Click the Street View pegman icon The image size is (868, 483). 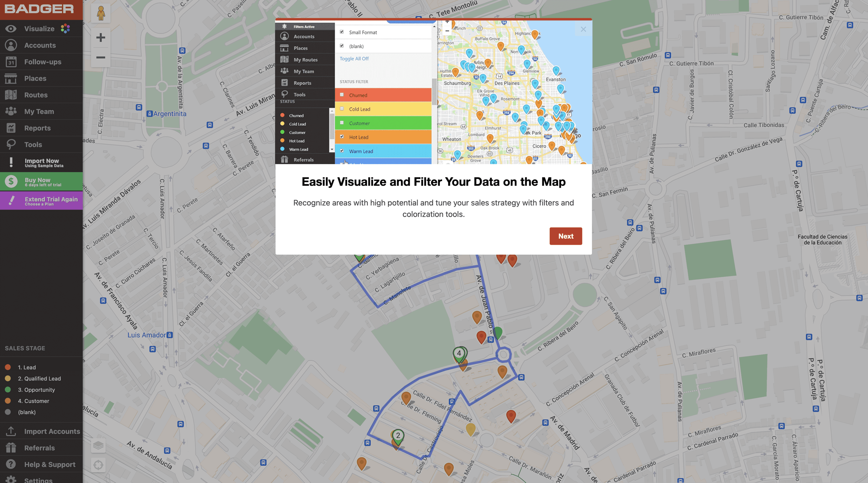101,14
